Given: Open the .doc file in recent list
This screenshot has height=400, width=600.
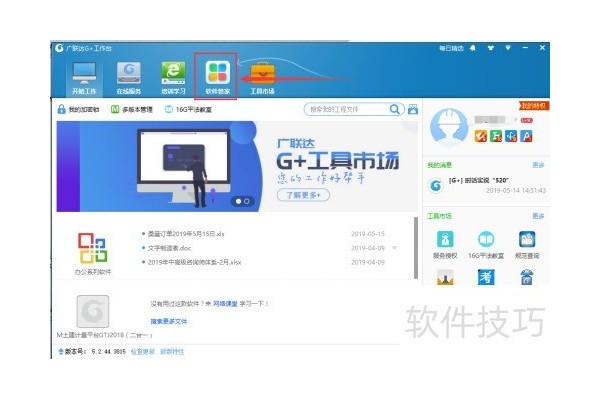Looking at the screenshot, I should [x=170, y=248].
